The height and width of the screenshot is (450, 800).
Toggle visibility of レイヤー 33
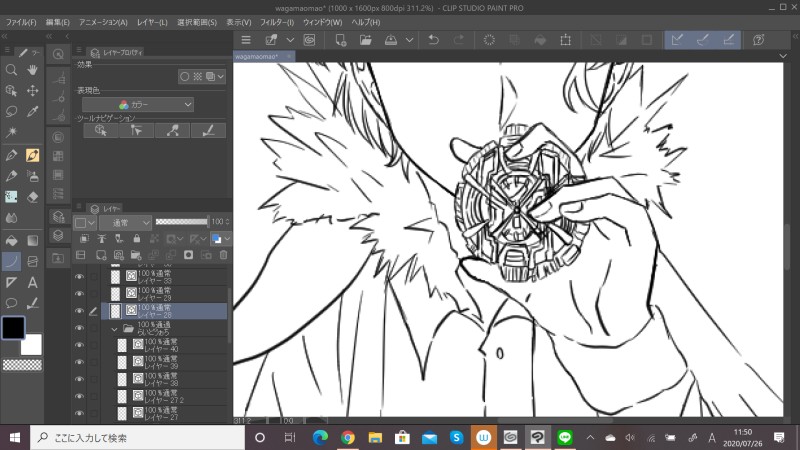[79, 277]
